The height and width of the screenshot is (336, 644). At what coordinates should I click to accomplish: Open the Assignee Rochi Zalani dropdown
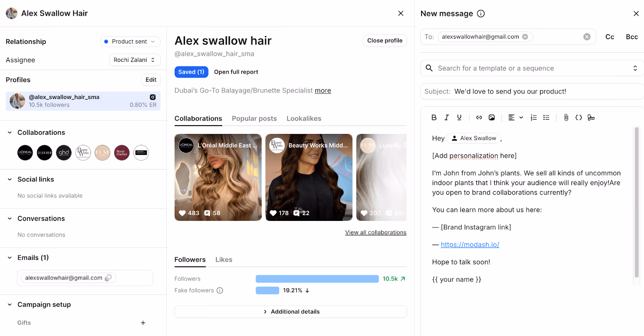135,60
